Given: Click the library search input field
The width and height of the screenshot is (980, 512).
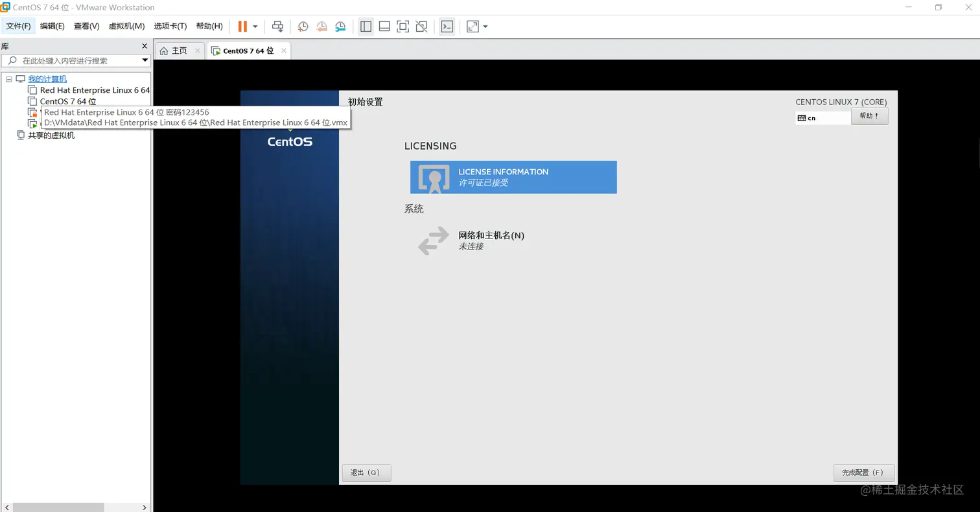Looking at the screenshot, I should (x=76, y=60).
